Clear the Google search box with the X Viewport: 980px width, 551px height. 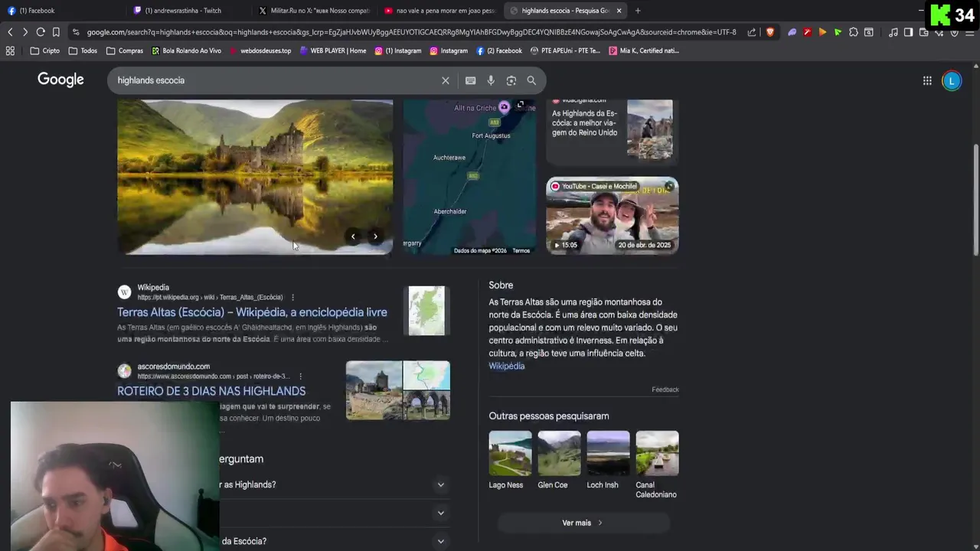tap(446, 80)
